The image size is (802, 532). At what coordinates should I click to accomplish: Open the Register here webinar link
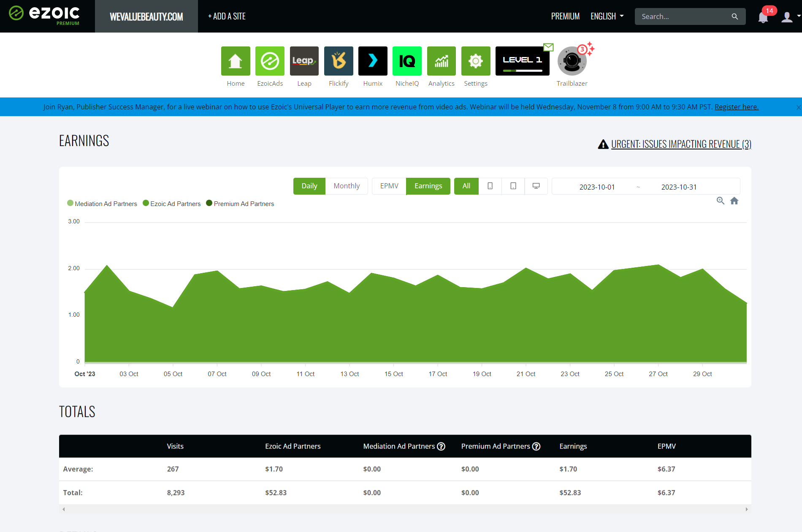(736, 107)
